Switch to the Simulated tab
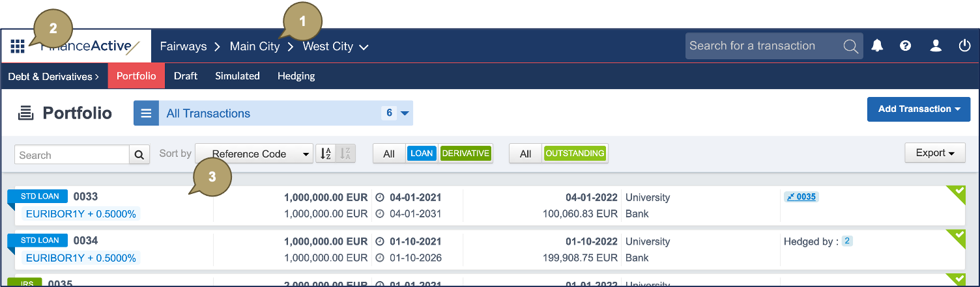Viewport: 980px width, 287px height. pyautogui.click(x=237, y=76)
